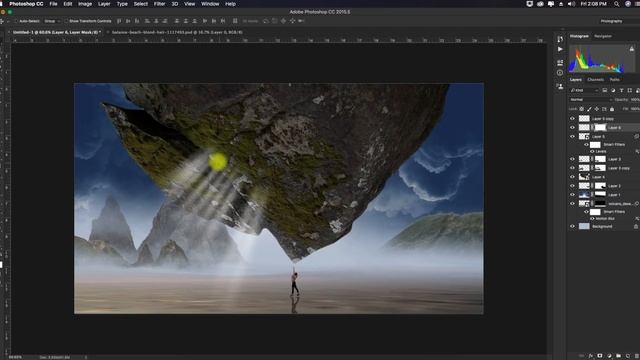Switch to the Channels tab
The height and width of the screenshot is (360, 640).
point(596,80)
